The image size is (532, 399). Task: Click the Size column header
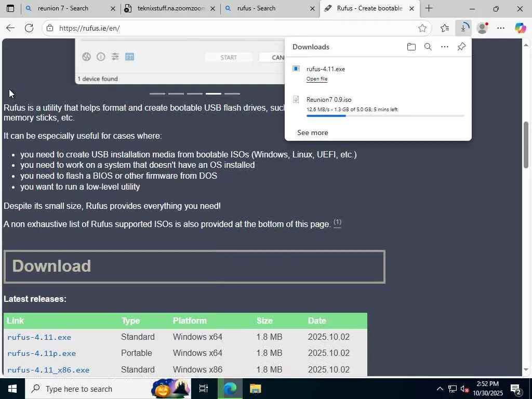click(x=264, y=321)
